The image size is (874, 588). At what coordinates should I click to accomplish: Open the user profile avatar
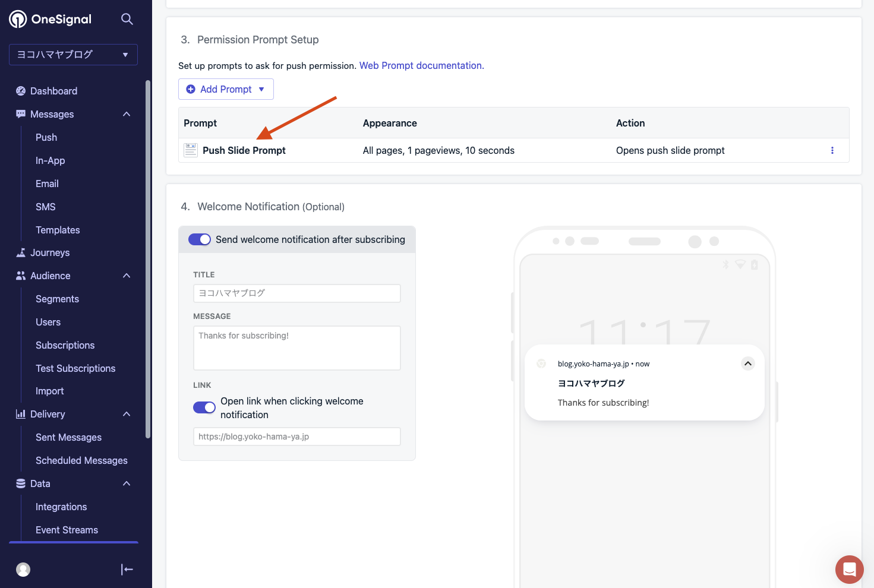(23, 570)
